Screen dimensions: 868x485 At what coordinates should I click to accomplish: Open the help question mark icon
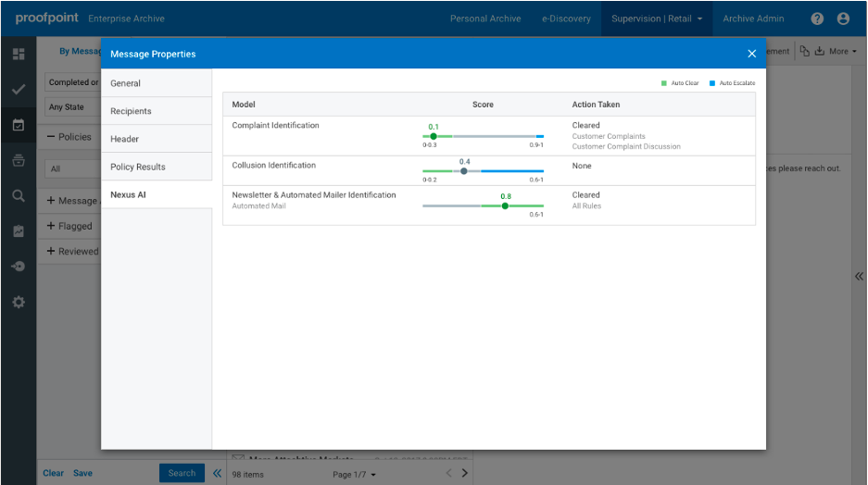click(817, 19)
